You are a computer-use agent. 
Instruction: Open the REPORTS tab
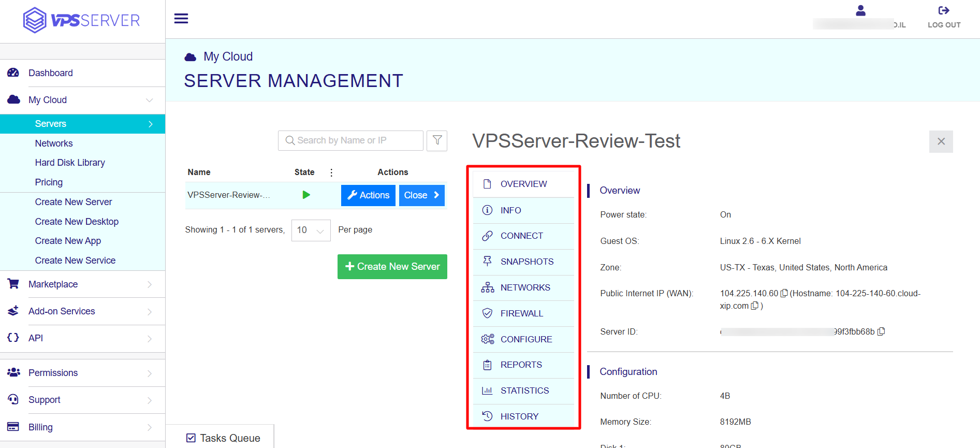click(x=523, y=365)
